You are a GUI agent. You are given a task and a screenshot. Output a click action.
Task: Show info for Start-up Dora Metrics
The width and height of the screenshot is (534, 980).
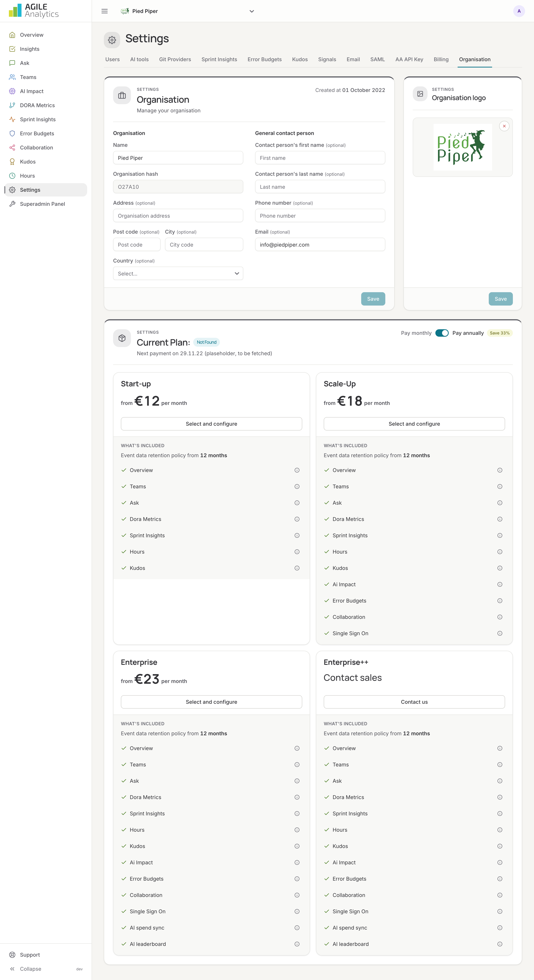click(297, 519)
